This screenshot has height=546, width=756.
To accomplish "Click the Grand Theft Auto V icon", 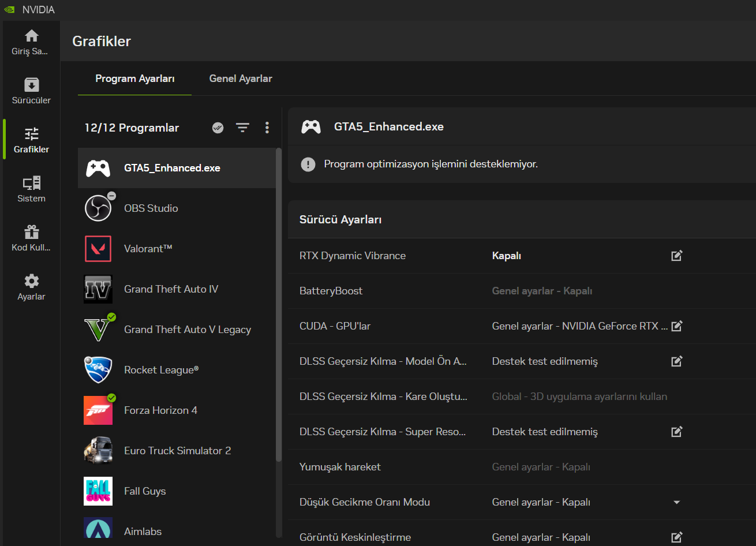I will (x=98, y=330).
